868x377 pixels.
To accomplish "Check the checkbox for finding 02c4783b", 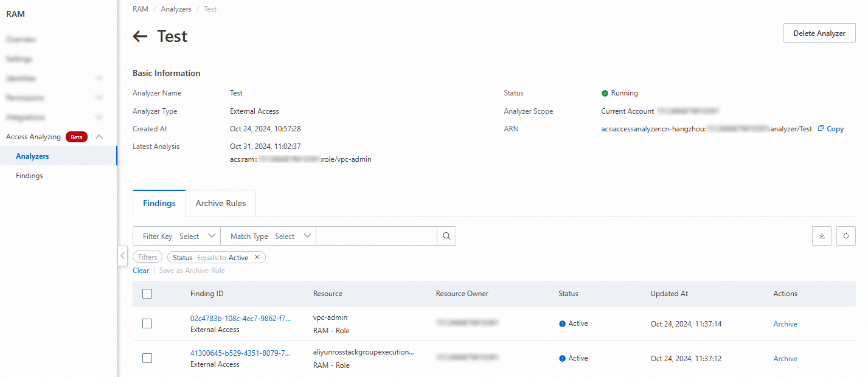I will click(x=147, y=323).
